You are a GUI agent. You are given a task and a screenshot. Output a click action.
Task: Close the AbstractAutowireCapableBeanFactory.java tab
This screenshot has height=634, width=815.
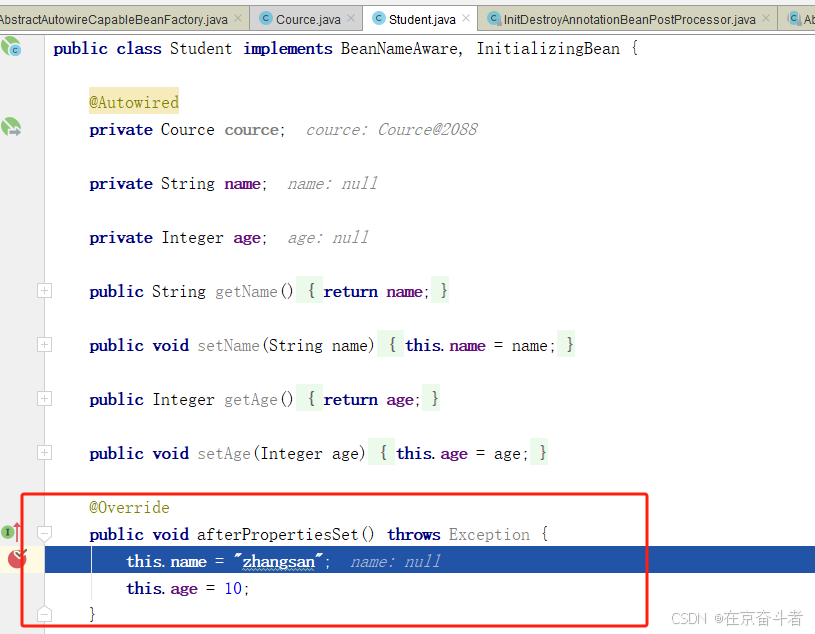[x=238, y=18]
